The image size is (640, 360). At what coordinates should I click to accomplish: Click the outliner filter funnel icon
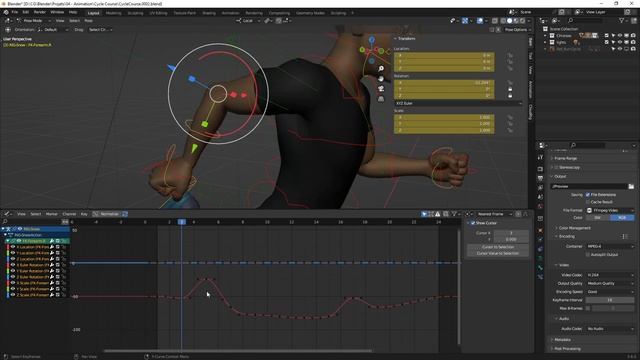(622, 20)
